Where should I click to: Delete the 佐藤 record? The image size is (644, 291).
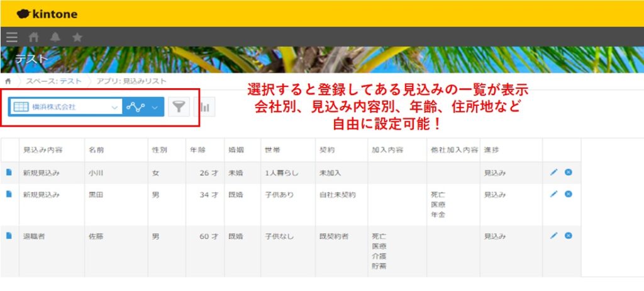point(569,236)
